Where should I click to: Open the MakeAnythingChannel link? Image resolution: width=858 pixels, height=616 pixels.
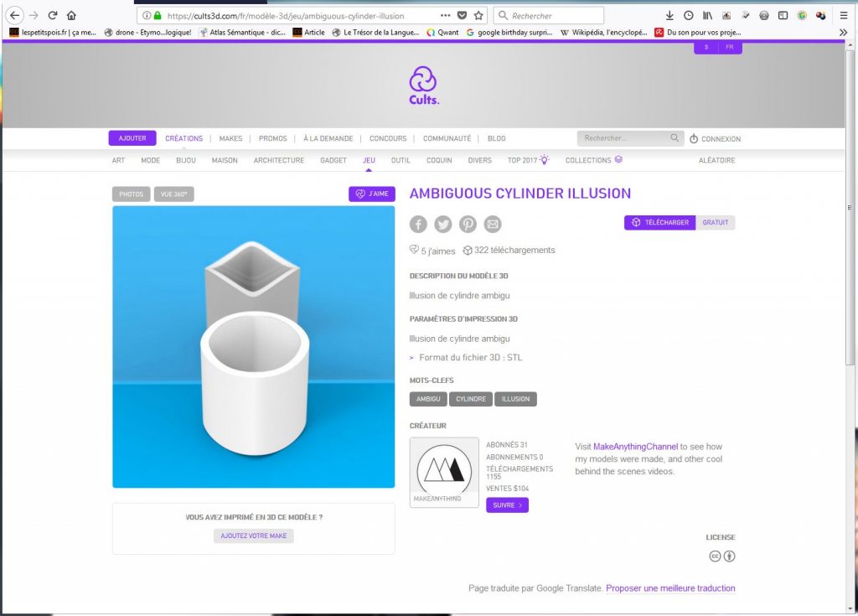tap(635, 447)
